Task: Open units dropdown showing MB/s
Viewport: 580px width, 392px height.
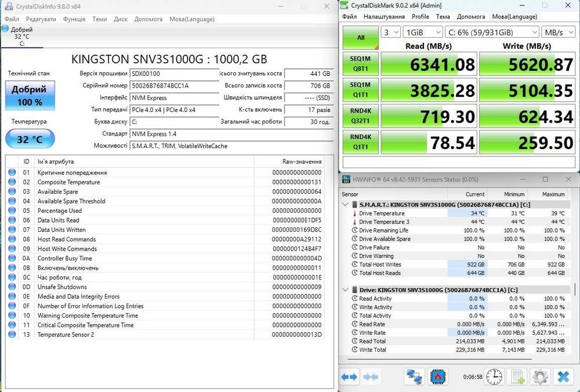Action: 558,32
